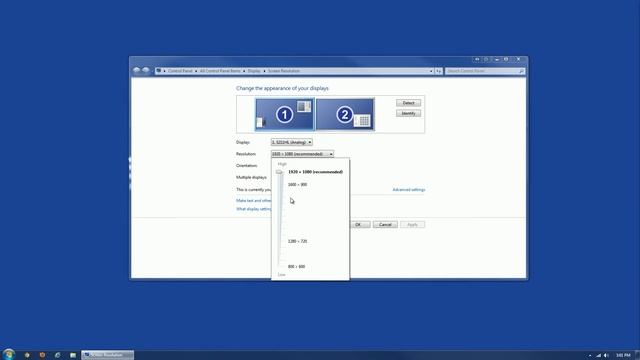Click the search magnifier icon
The height and width of the screenshot is (360, 640).
pyautogui.click(x=521, y=71)
